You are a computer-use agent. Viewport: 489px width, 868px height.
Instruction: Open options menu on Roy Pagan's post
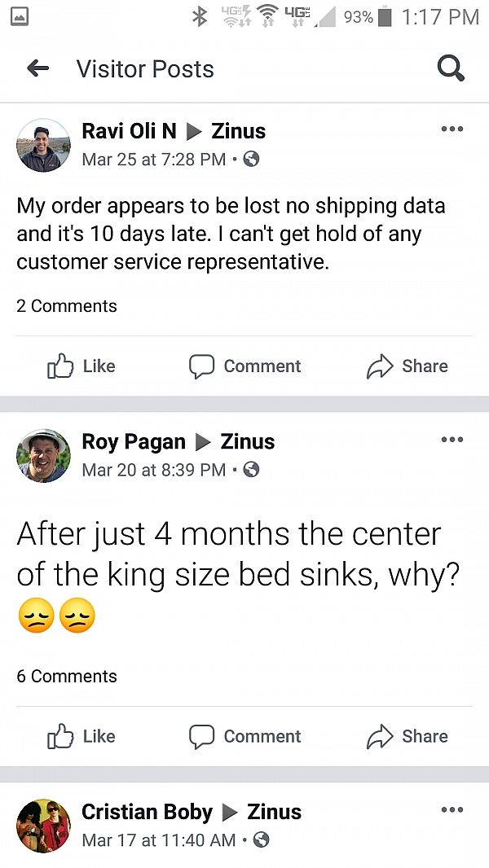[452, 440]
